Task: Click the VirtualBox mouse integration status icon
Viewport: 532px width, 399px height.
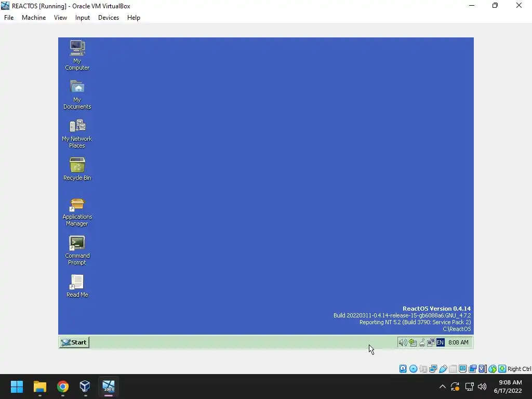Action: (x=493, y=369)
